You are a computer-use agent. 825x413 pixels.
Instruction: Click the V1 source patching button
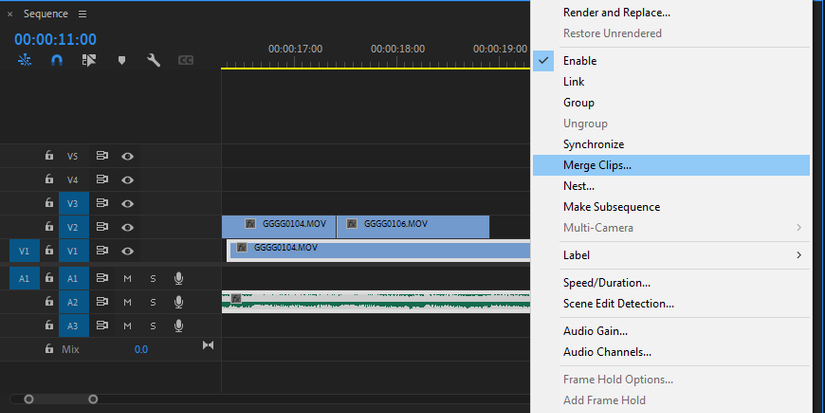click(x=24, y=251)
